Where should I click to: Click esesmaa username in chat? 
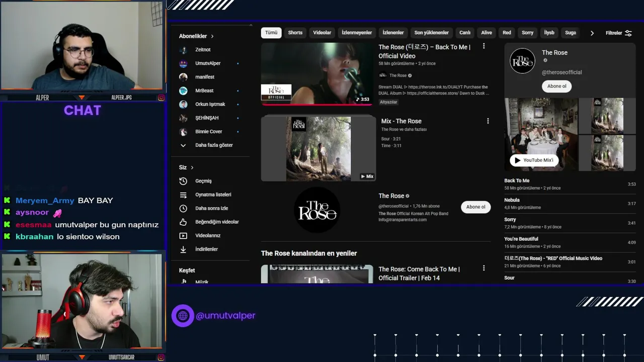click(x=34, y=225)
